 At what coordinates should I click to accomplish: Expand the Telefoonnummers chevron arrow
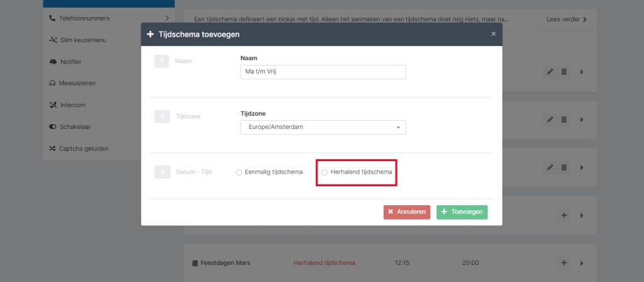coord(167,18)
